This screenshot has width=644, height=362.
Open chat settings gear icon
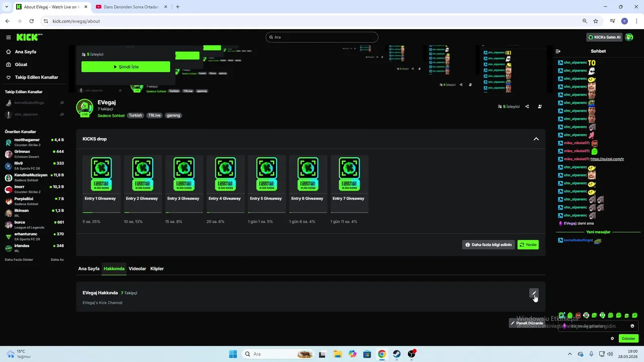tap(612, 338)
